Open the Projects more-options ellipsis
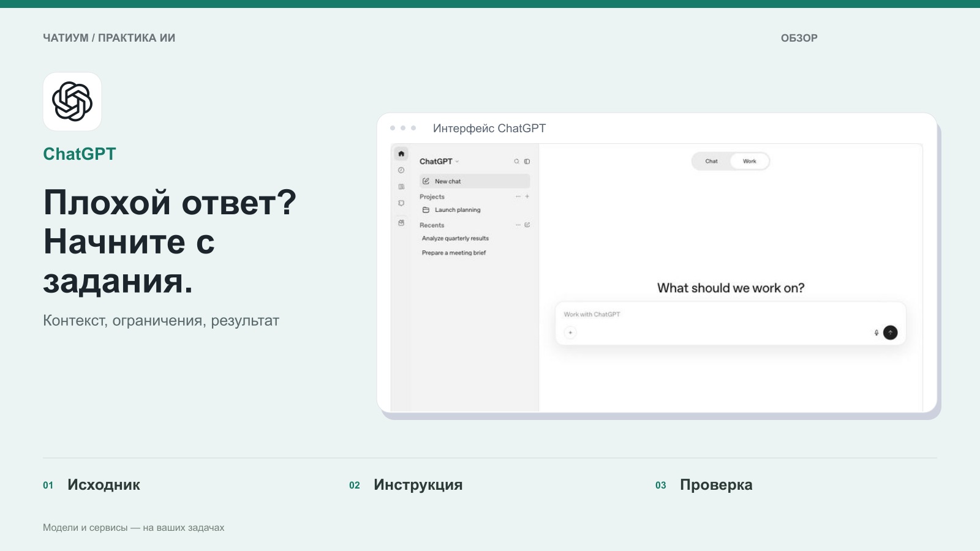The width and height of the screenshot is (980, 551). point(518,197)
